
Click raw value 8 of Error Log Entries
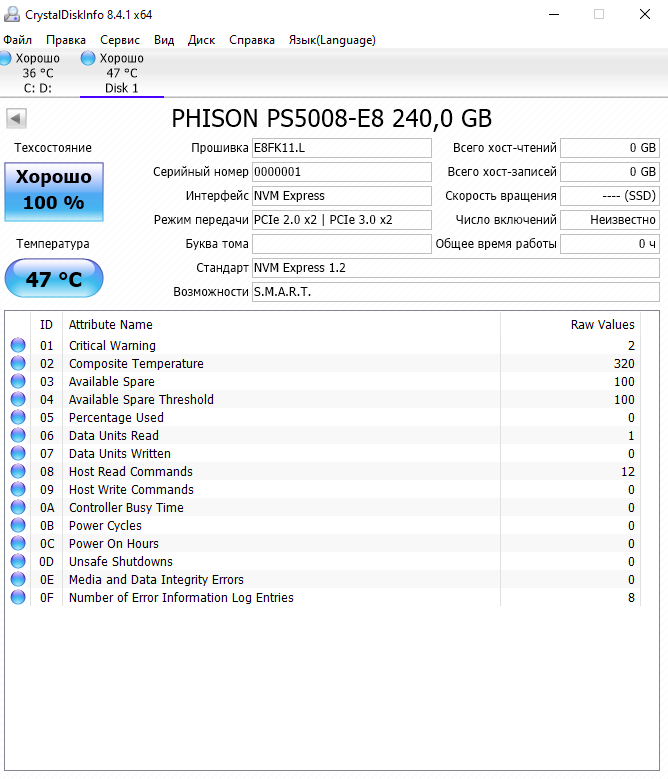[631, 597]
